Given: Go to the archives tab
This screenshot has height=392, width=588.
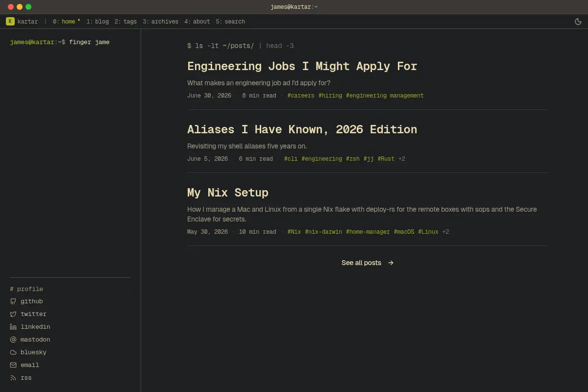Looking at the screenshot, I should [x=160, y=22].
